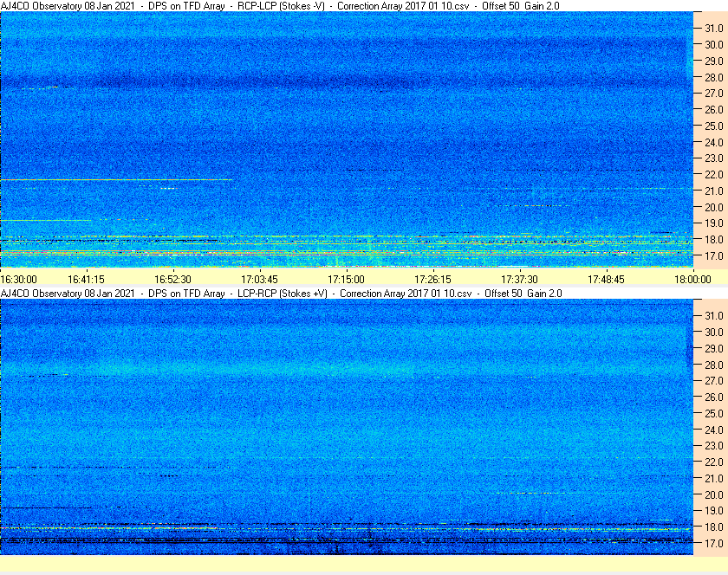Click the 17:03:45 time label
Viewport: 728px width, 575px height.
coord(259,280)
